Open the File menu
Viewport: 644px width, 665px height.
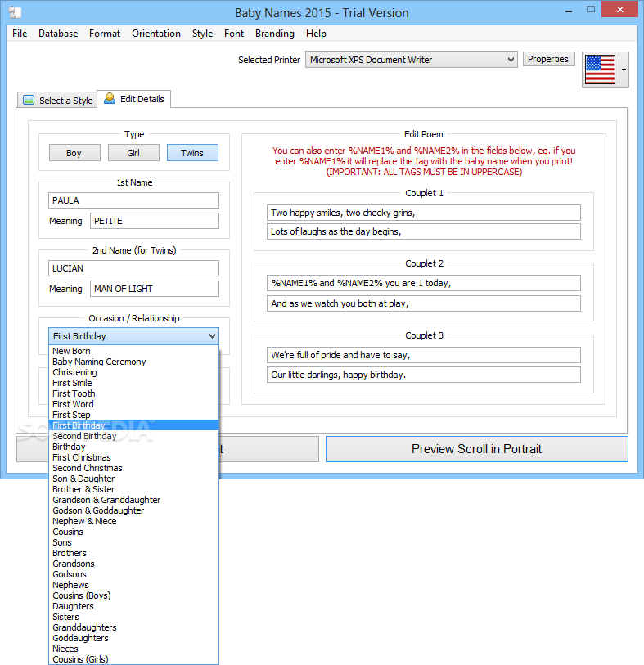20,34
